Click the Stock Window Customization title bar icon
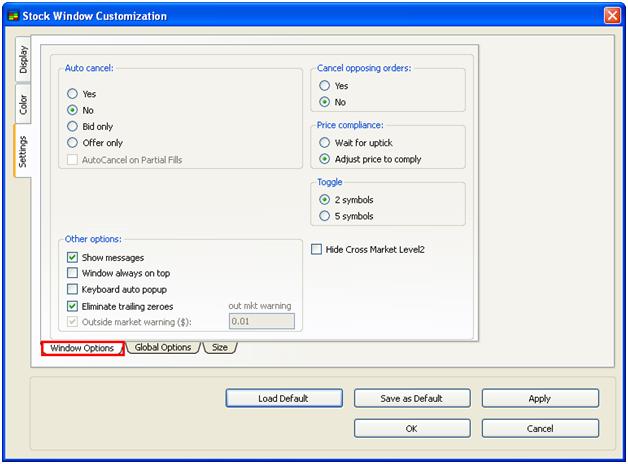The width and height of the screenshot is (628, 464). point(13,16)
